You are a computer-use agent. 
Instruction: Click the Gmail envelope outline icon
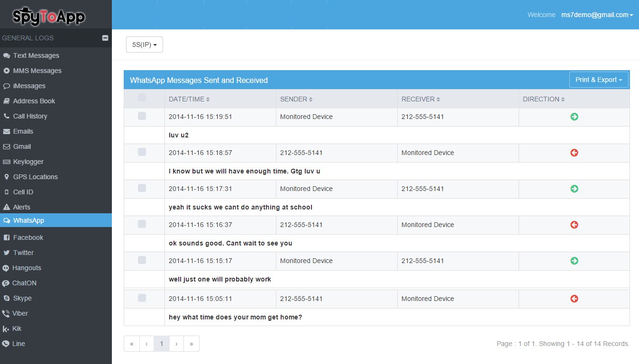point(7,146)
